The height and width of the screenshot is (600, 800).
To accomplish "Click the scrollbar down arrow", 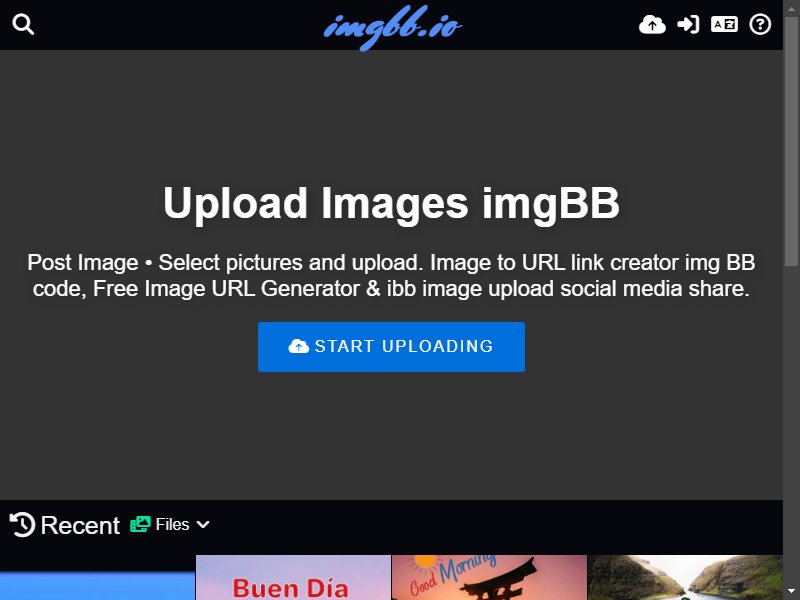I will [791, 593].
